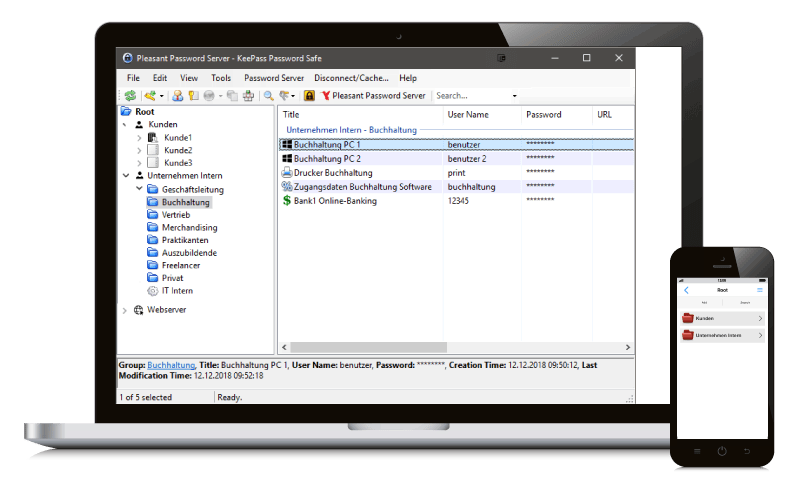Image resolution: width=800 pixels, height=490 pixels.
Task: Open the Show Entries dropdown arrow
Action: click(293, 96)
